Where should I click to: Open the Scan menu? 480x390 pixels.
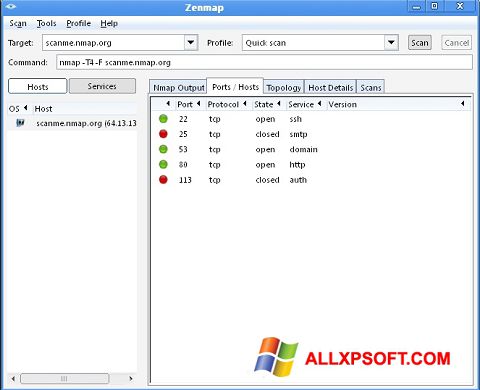click(18, 23)
